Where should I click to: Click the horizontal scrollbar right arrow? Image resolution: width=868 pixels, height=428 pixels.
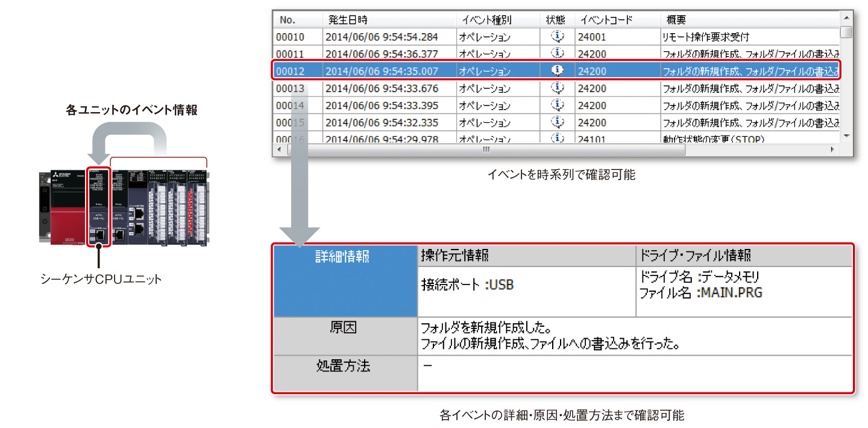833,149
